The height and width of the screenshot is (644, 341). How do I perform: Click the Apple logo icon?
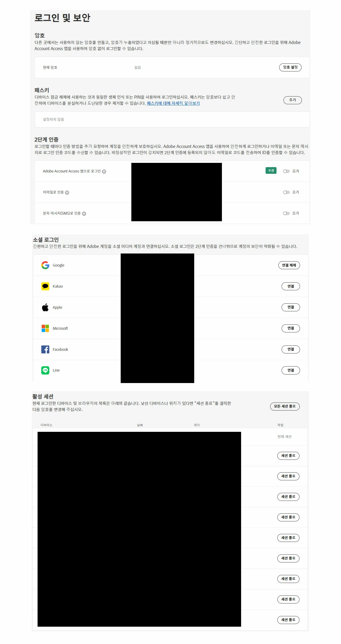tap(45, 307)
